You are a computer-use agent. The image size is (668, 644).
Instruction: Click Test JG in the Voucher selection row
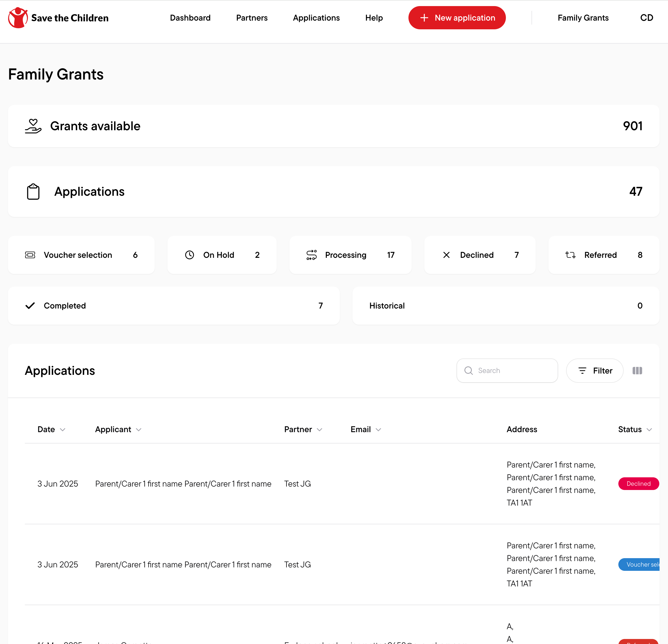298,564
